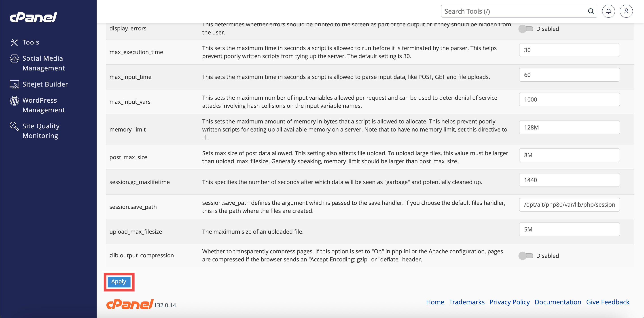The image size is (644, 318).
Task: Click the white cPanel logo in sidebar
Action: click(x=34, y=17)
